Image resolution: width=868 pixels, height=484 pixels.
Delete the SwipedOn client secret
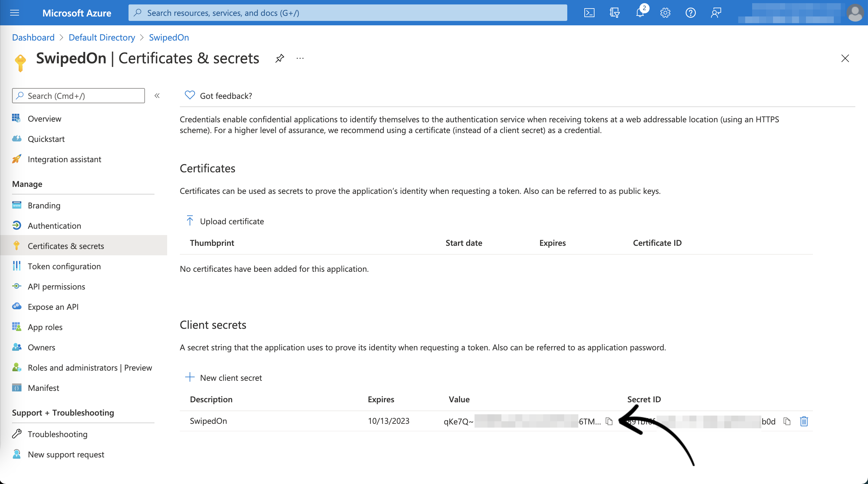(804, 421)
